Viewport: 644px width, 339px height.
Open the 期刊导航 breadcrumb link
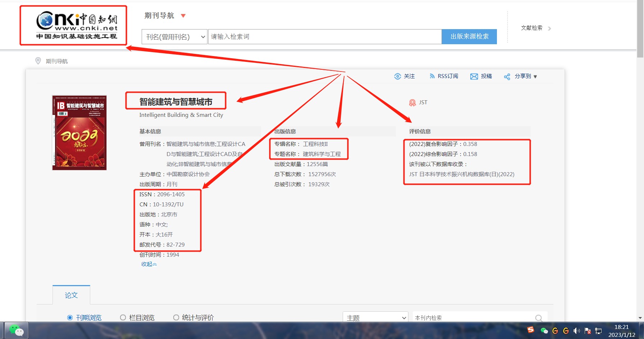57,61
